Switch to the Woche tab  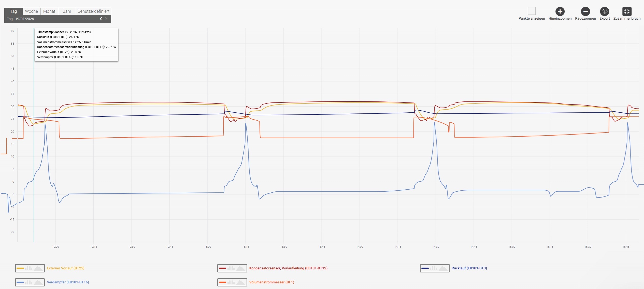(31, 11)
